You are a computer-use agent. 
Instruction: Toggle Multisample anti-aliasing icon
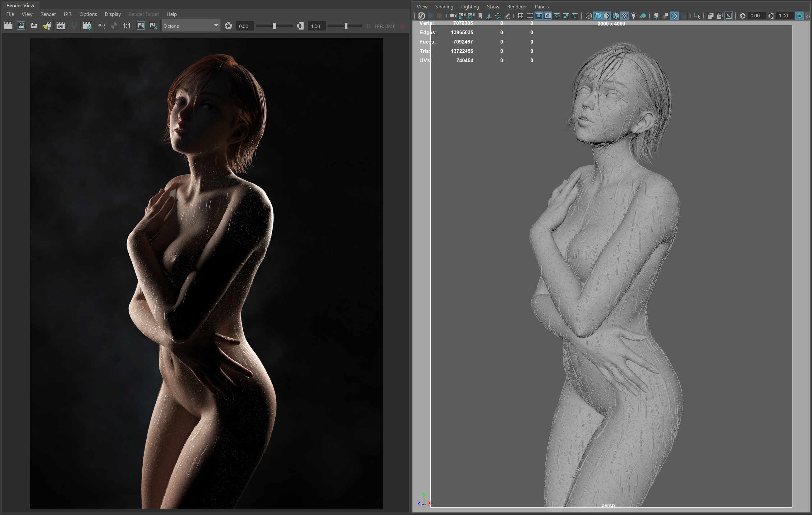tap(674, 16)
